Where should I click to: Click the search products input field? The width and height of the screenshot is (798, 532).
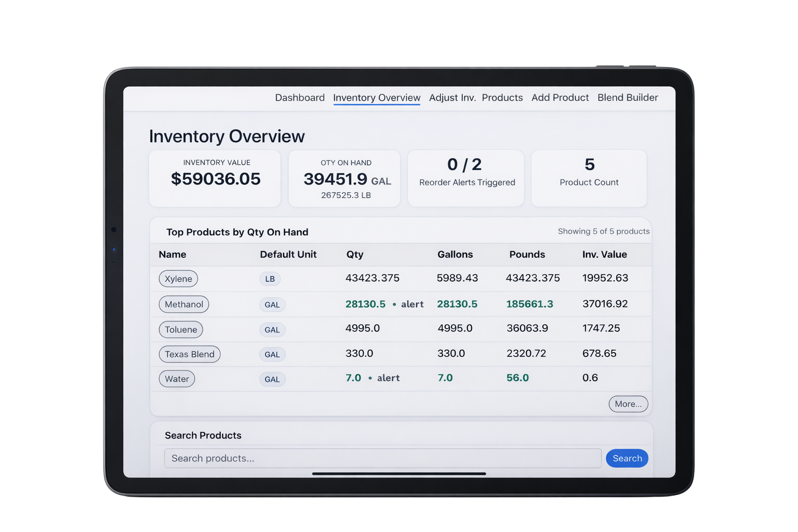383,458
